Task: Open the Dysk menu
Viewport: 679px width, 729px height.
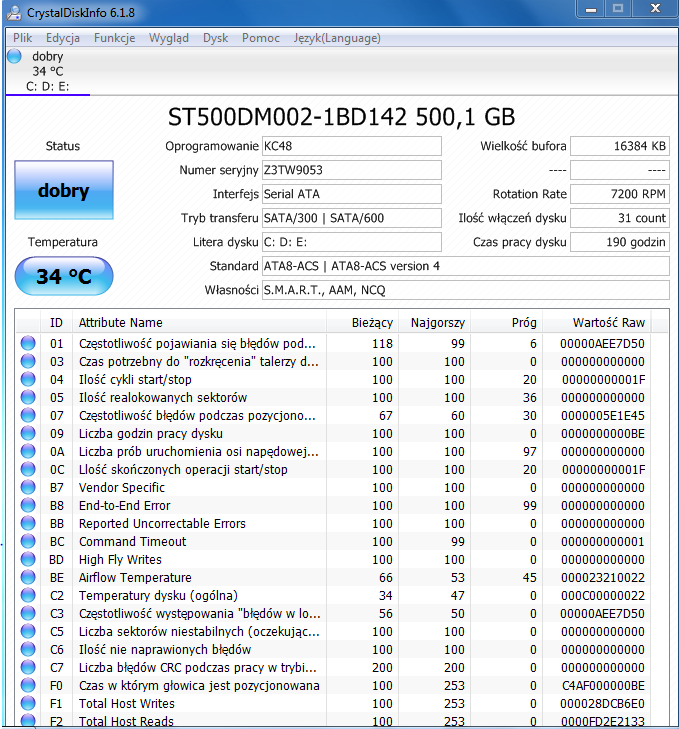Action: pyautogui.click(x=215, y=38)
